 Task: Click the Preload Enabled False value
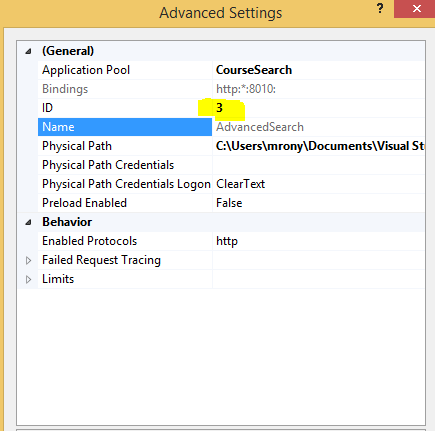tap(229, 203)
